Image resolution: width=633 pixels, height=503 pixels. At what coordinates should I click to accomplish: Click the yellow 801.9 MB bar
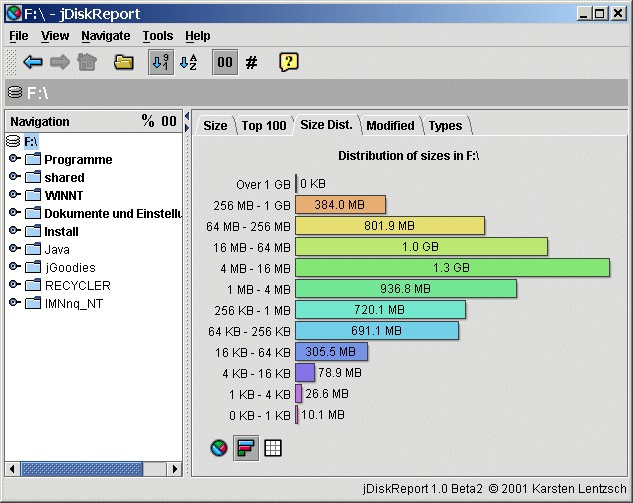pos(390,226)
